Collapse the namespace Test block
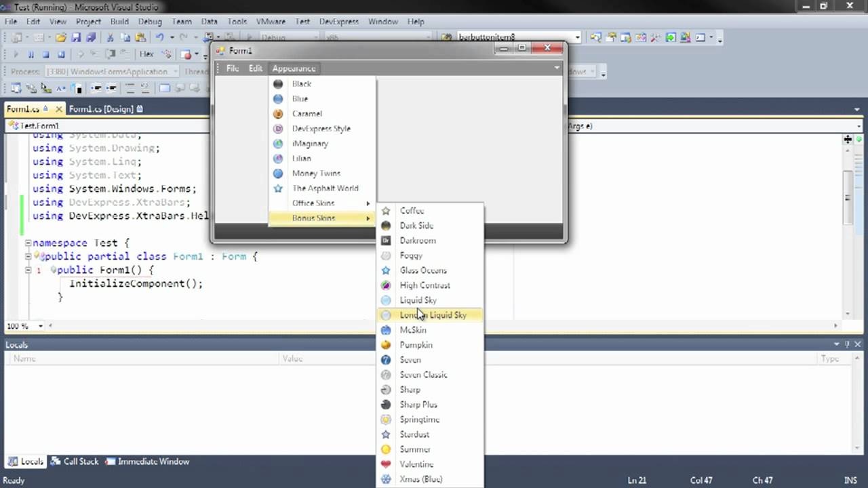Viewport: 868px width, 488px height. tap(28, 243)
